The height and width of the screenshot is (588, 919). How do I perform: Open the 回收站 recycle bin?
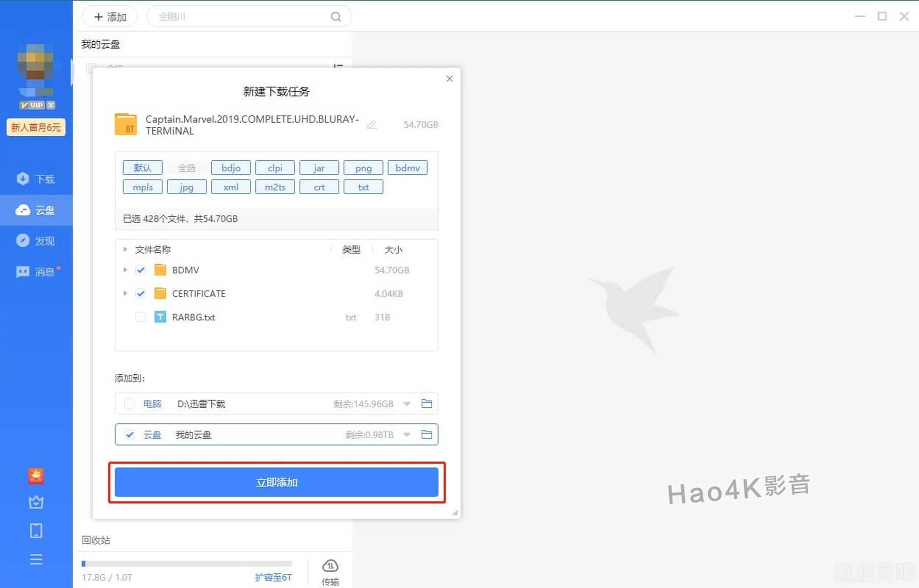pyautogui.click(x=96, y=540)
